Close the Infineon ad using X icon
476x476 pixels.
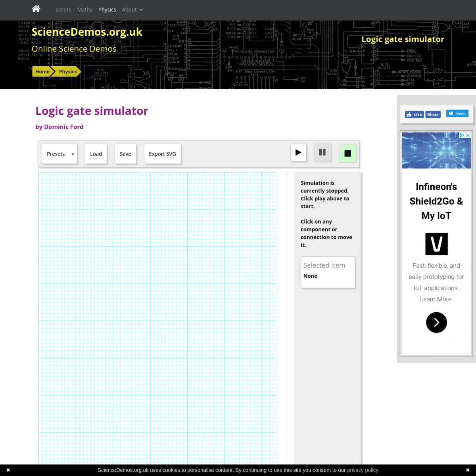[468, 135]
